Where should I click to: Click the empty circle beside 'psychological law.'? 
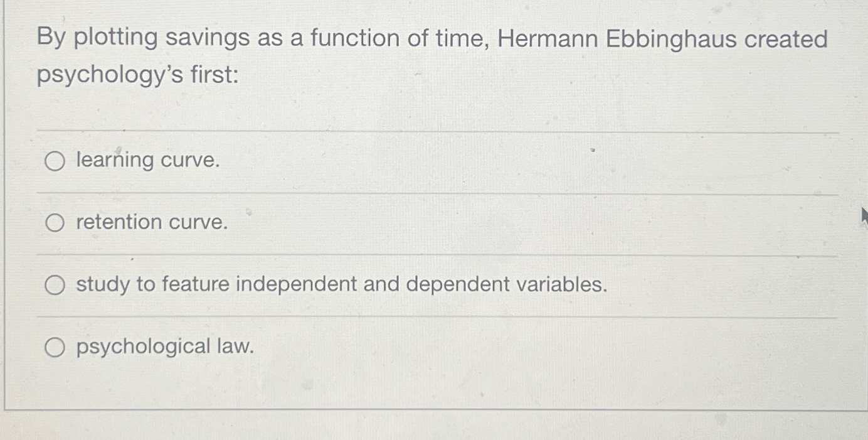coord(55,347)
